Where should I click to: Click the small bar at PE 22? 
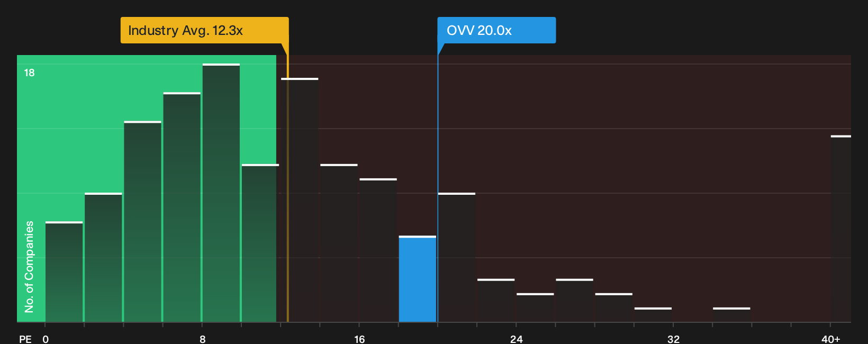pos(496,300)
